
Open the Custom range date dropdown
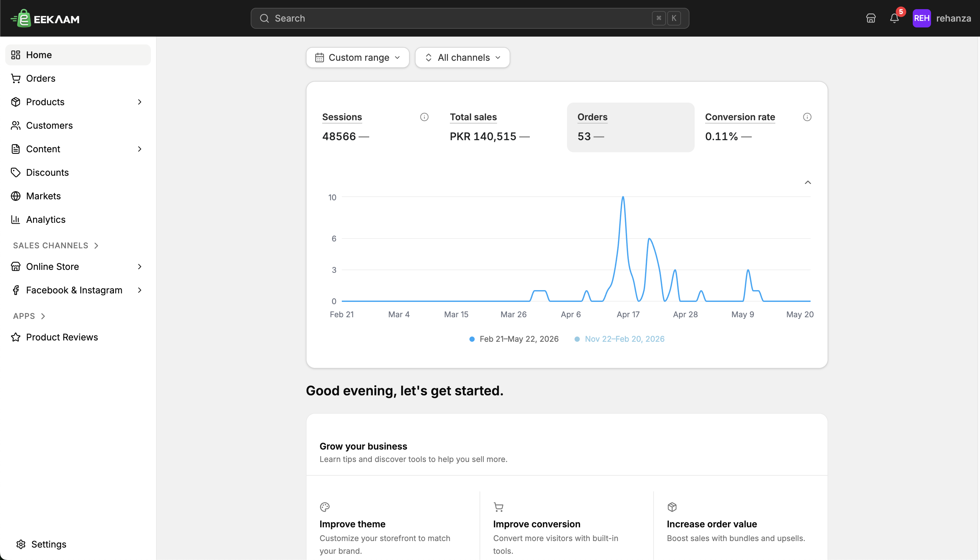[x=358, y=57]
